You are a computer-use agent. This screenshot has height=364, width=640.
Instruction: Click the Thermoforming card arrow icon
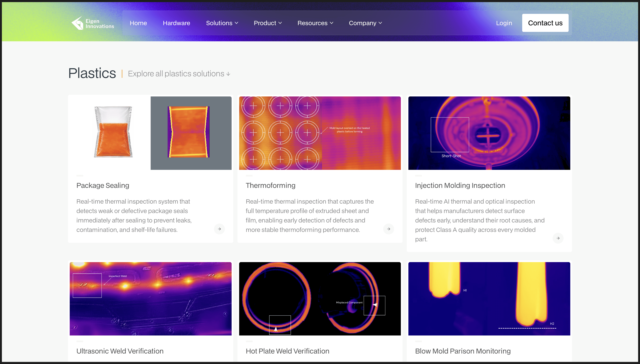coord(388,229)
